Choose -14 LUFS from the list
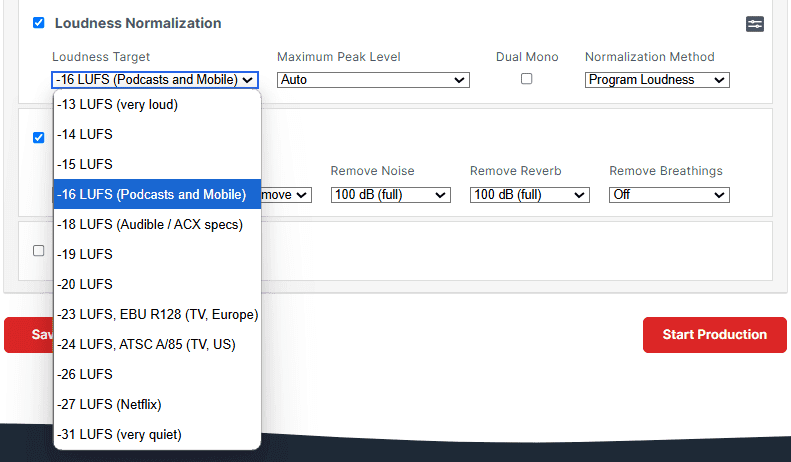The width and height of the screenshot is (791, 462). pos(157,134)
